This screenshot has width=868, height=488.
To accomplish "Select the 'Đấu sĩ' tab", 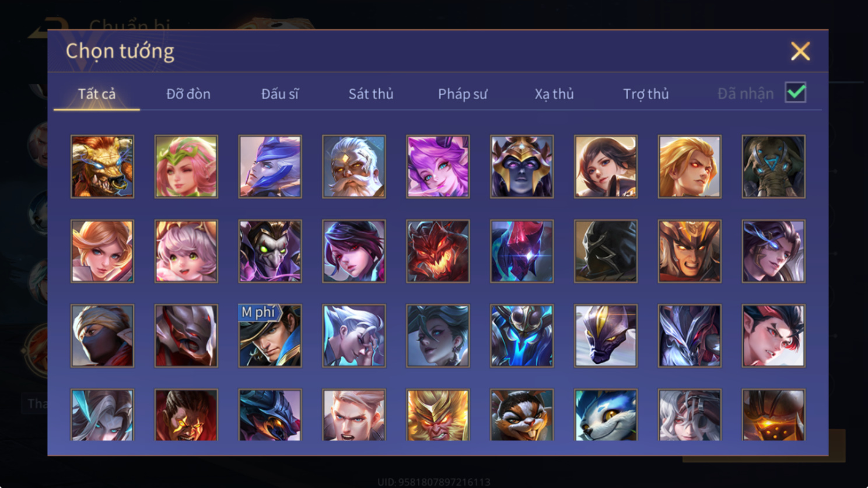I will (x=280, y=94).
